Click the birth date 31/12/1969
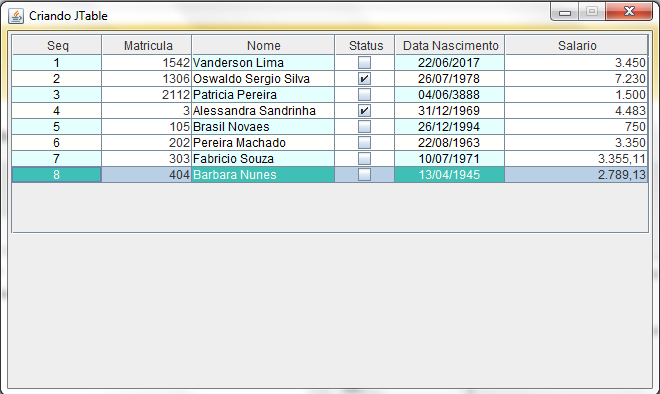 click(449, 111)
